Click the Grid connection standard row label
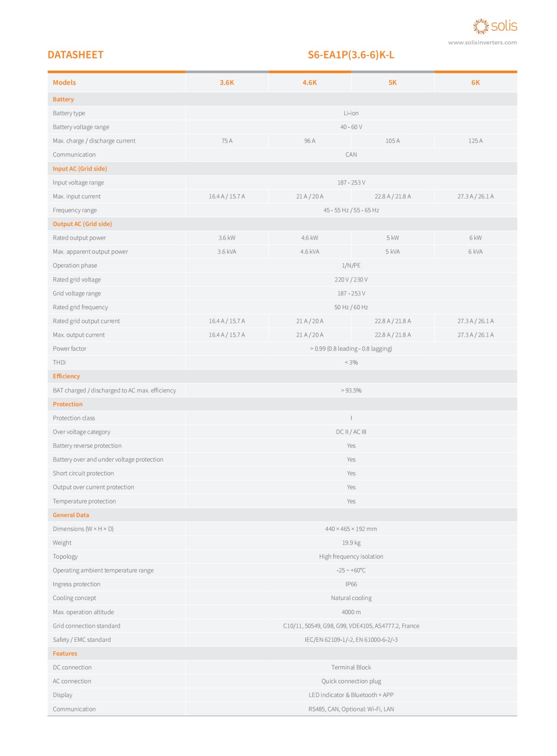The width and height of the screenshot is (557, 756). pyautogui.click(x=86, y=626)
